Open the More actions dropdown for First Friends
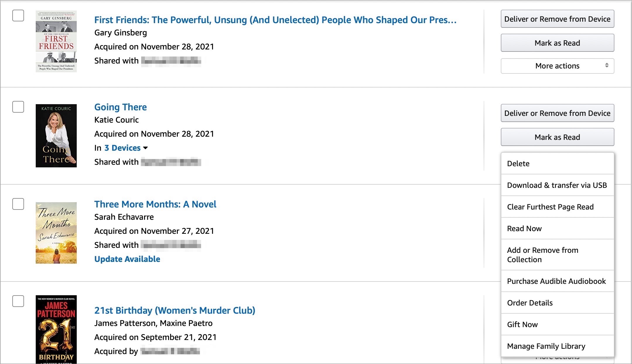This screenshot has height=364, width=632. click(x=557, y=66)
